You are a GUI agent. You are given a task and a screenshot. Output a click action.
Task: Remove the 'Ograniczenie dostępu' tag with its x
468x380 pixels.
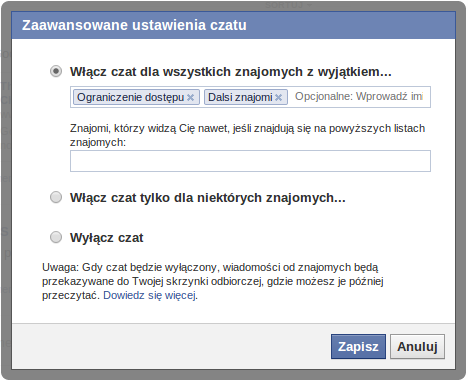(190, 97)
